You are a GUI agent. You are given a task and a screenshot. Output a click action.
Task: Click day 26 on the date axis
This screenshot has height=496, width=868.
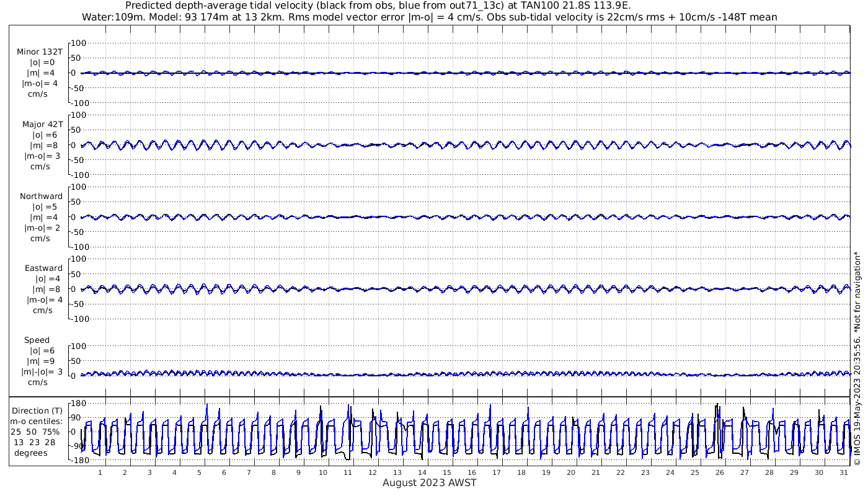coord(720,472)
